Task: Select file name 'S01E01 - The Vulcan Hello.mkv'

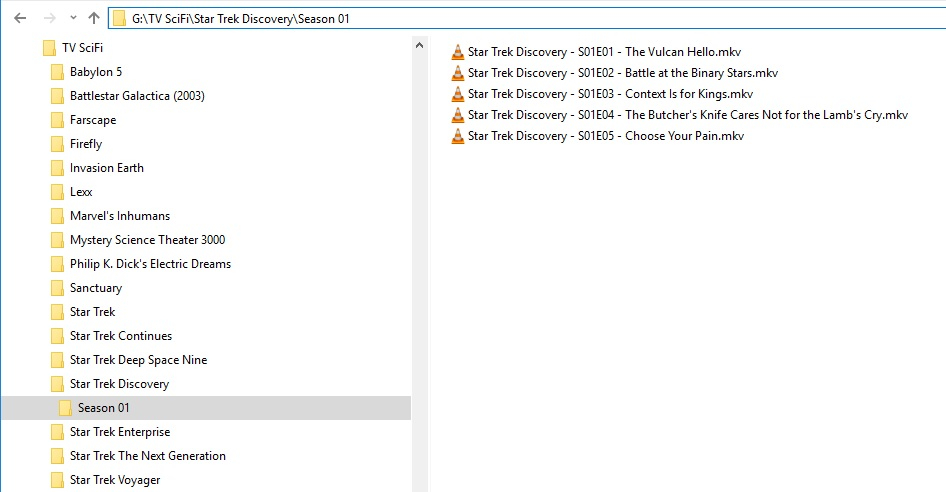Action: point(659,52)
